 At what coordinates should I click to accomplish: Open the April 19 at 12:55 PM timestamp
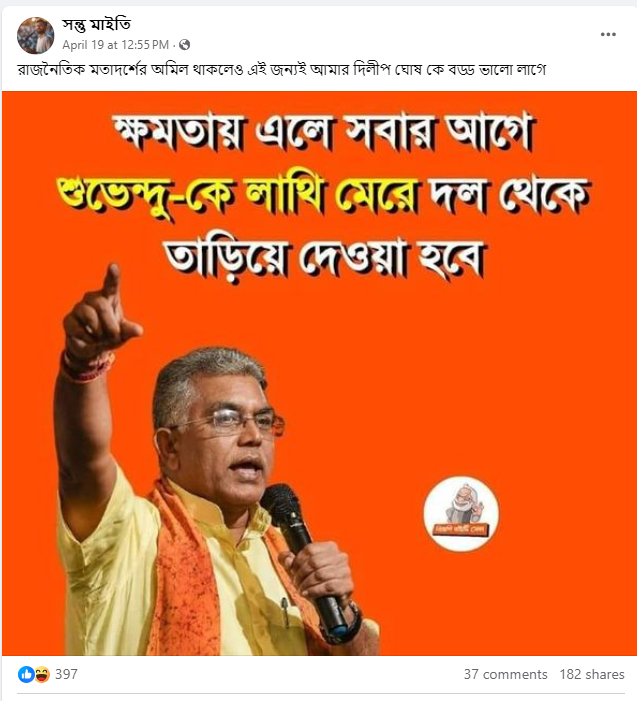tap(115, 45)
